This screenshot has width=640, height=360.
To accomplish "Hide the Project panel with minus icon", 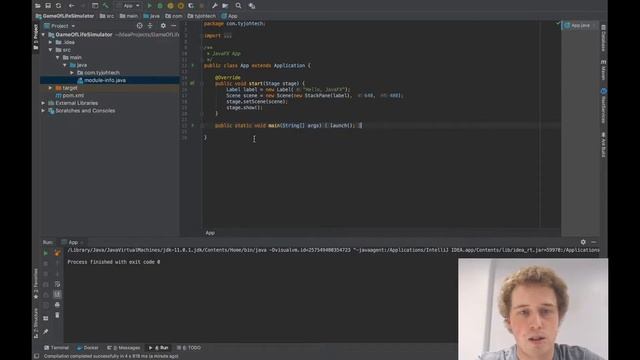I will pyautogui.click(x=173, y=26).
